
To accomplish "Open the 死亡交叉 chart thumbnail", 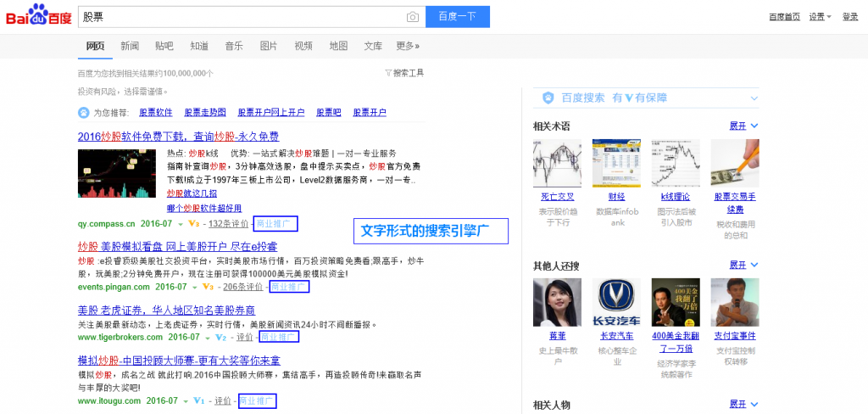I will [x=557, y=163].
